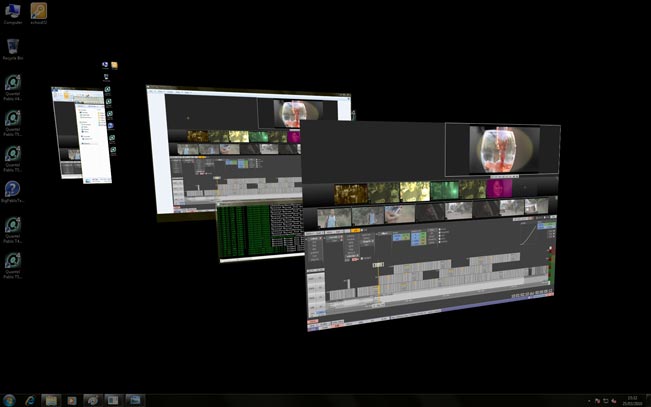Open the last Quantel Pablo desktop shortcut
Viewport: 651px width, 407px height.
point(13,260)
